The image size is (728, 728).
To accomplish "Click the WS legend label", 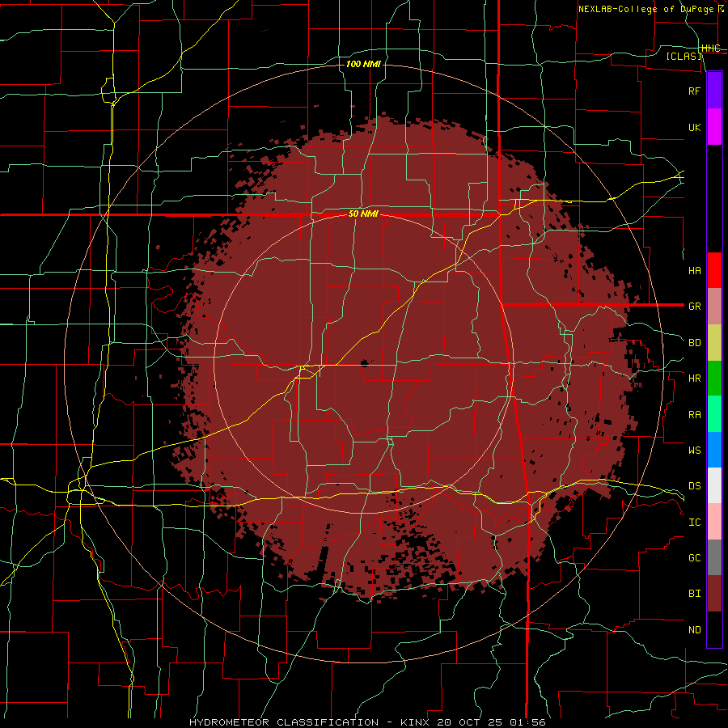I will point(694,450).
